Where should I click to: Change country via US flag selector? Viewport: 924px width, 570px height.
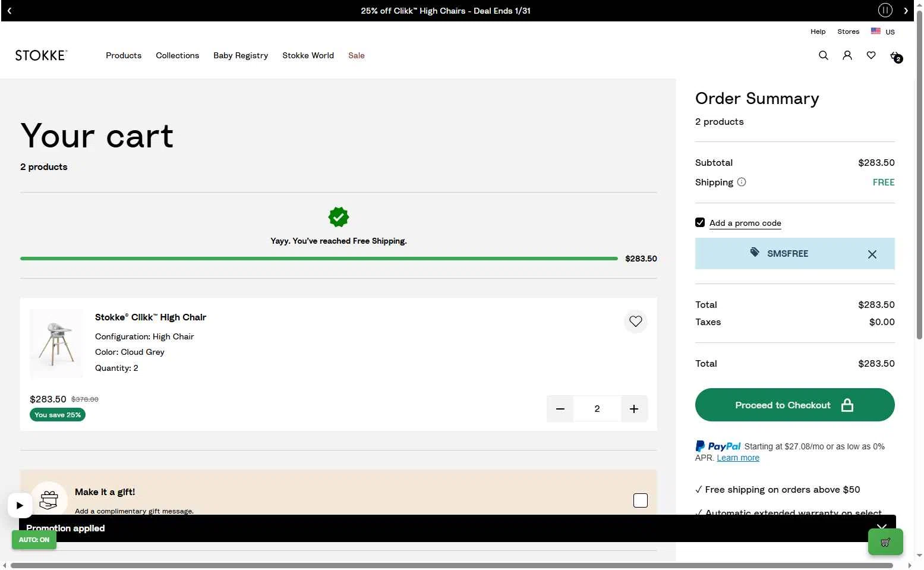tap(882, 32)
